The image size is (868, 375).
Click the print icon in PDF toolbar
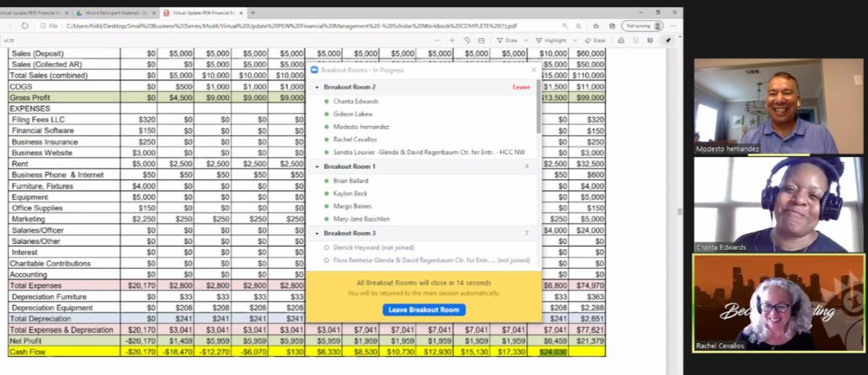621,41
